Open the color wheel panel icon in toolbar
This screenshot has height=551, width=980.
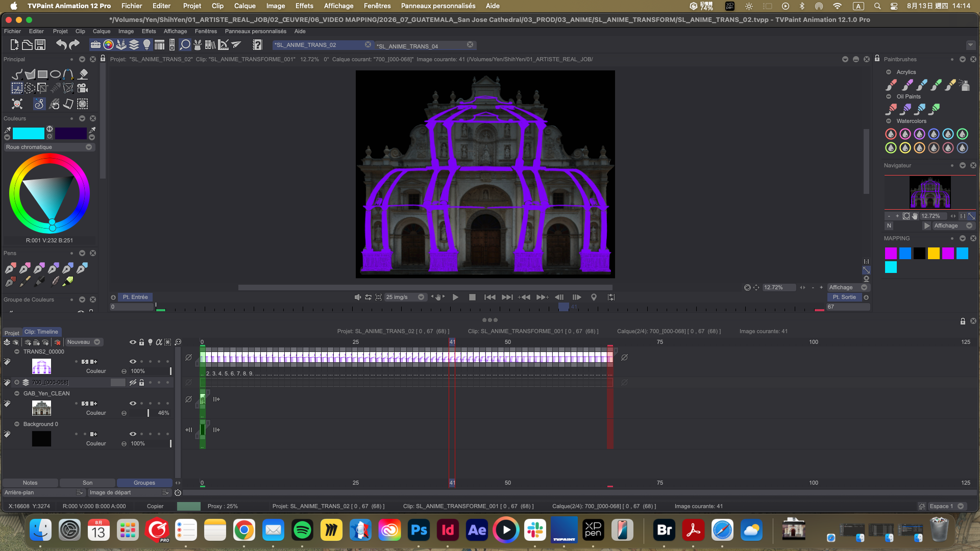108,45
